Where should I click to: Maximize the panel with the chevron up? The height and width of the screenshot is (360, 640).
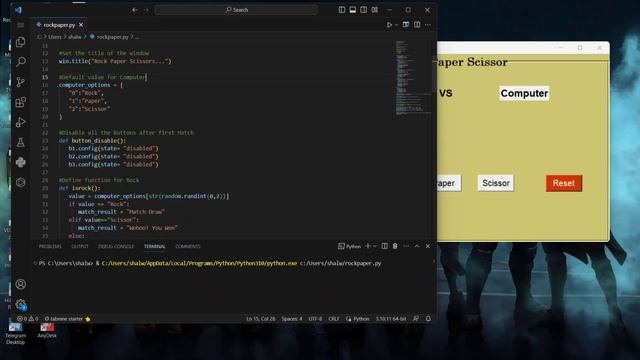coord(417,246)
